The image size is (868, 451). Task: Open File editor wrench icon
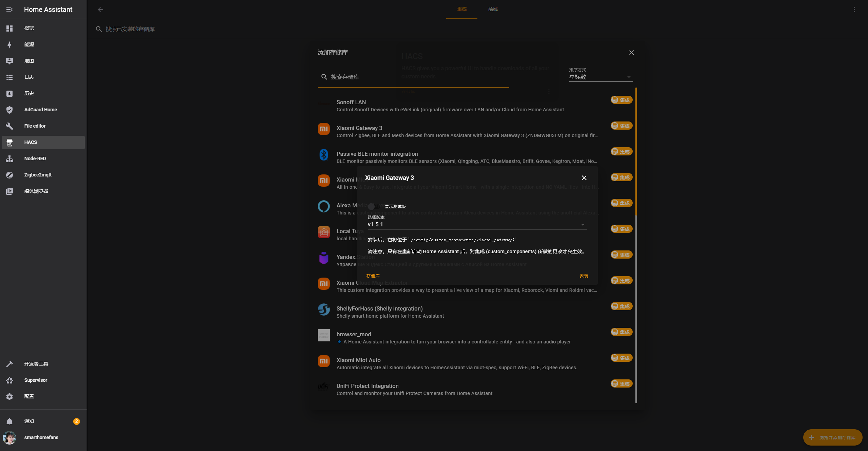9,126
